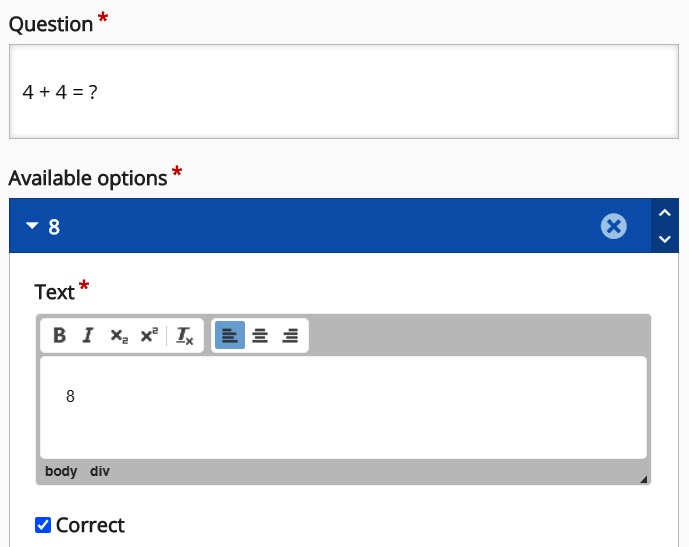
Task: Center align the option text
Action: pos(260,336)
